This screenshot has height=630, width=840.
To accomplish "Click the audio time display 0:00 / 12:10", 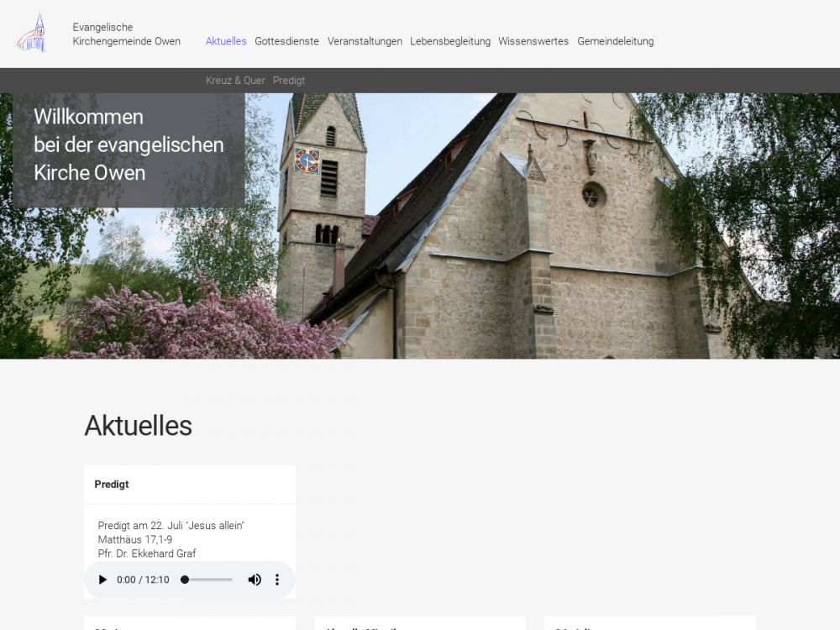I will 143,580.
